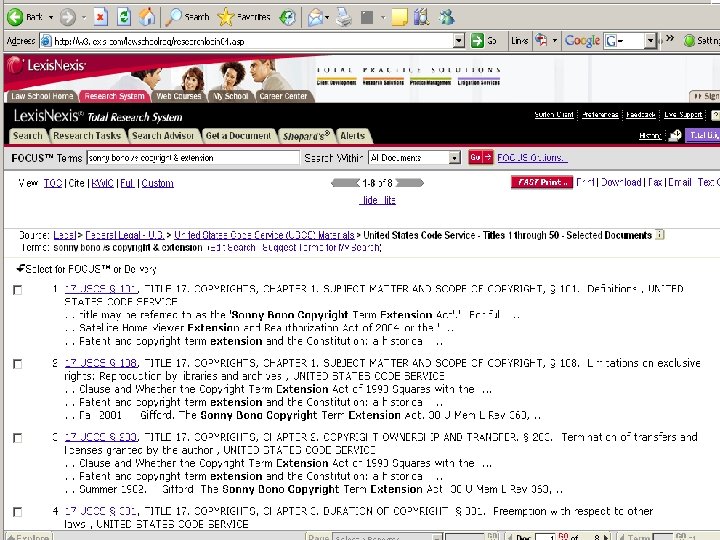720x540 pixels.
Task: Open the My School tab
Action: [x=231, y=96]
